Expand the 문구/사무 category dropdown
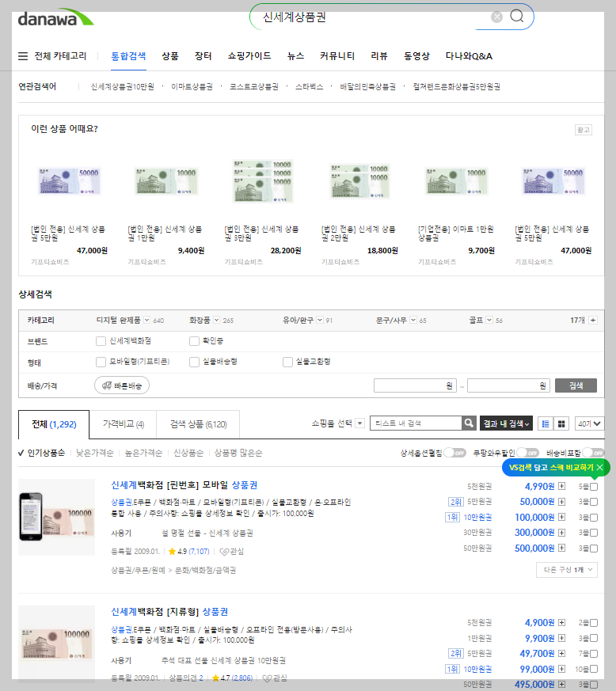This screenshot has width=616, height=691. 413,320
